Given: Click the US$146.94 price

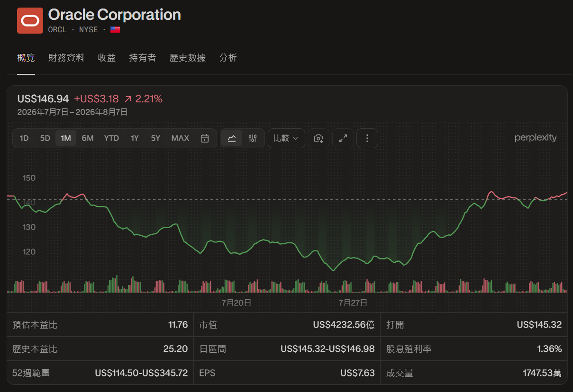Looking at the screenshot, I should (x=43, y=99).
